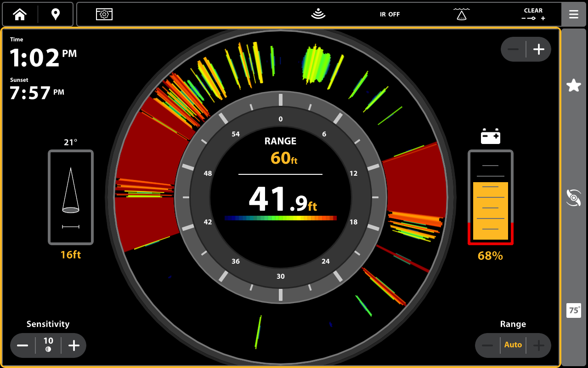The image size is (588, 368).
Task: Open the propeller icon in sidebar
Action: point(573,198)
